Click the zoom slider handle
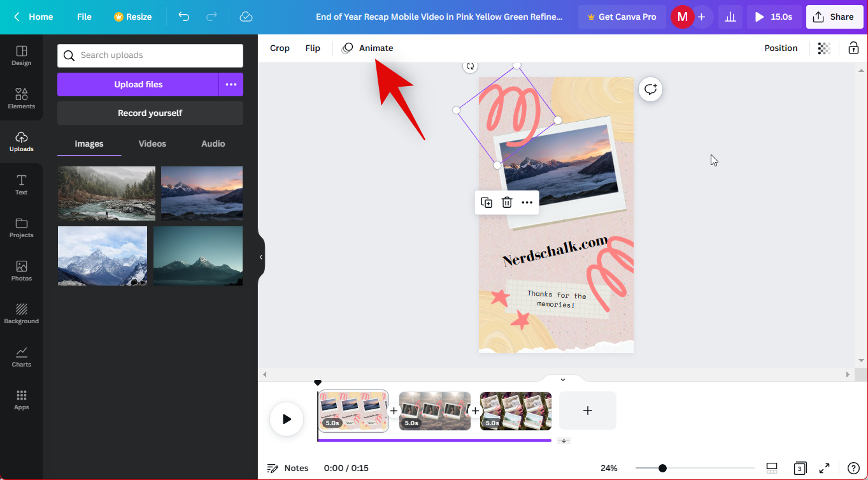The width and height of the screenshot is (868, 480). click(x=662, y=468)
